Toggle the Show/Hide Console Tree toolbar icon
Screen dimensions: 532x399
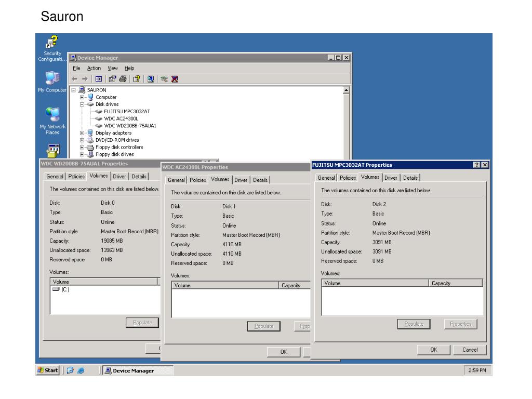point(99,79)
